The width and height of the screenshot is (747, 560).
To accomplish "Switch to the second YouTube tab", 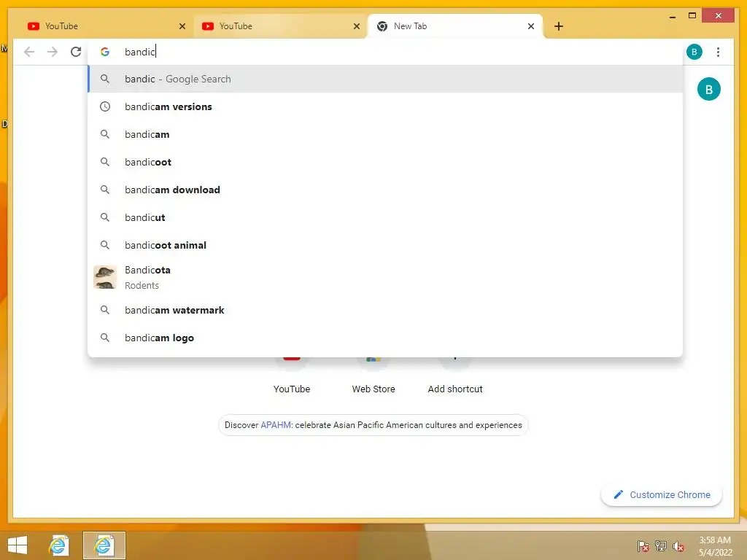I will click(280, 26).
